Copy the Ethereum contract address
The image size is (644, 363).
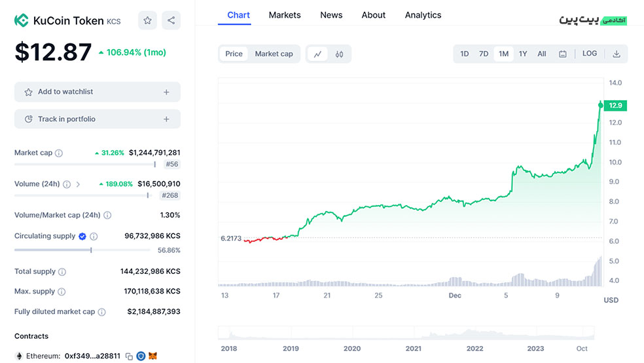[129, 356]
